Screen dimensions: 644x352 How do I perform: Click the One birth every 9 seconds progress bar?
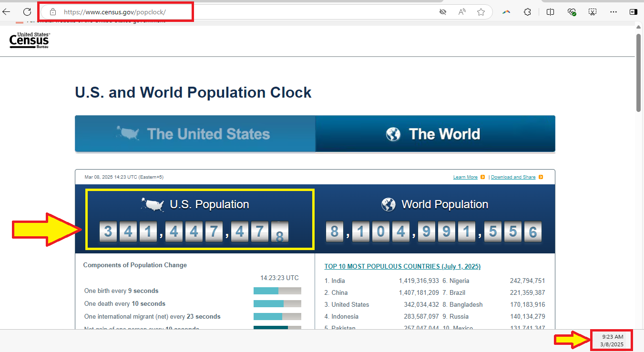coord(277,291)
